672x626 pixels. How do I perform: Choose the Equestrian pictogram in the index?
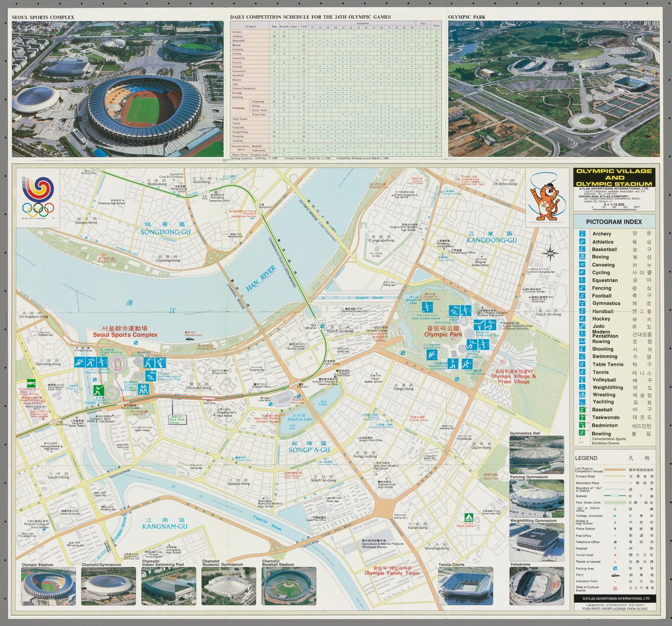coord(582,280)
